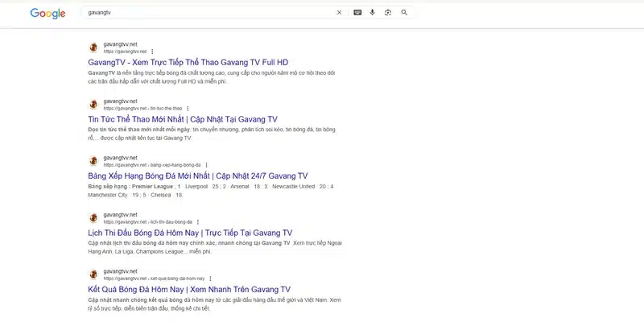The image size is (644, 322).
Task: Click into the search box containing "gavangtv"
Action: click(x=201, y=13)
